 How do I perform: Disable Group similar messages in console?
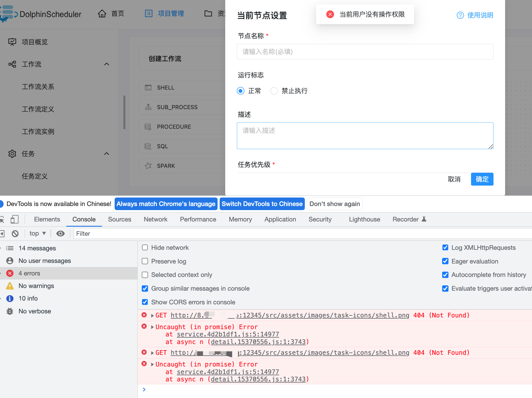(x=145, y=288)
